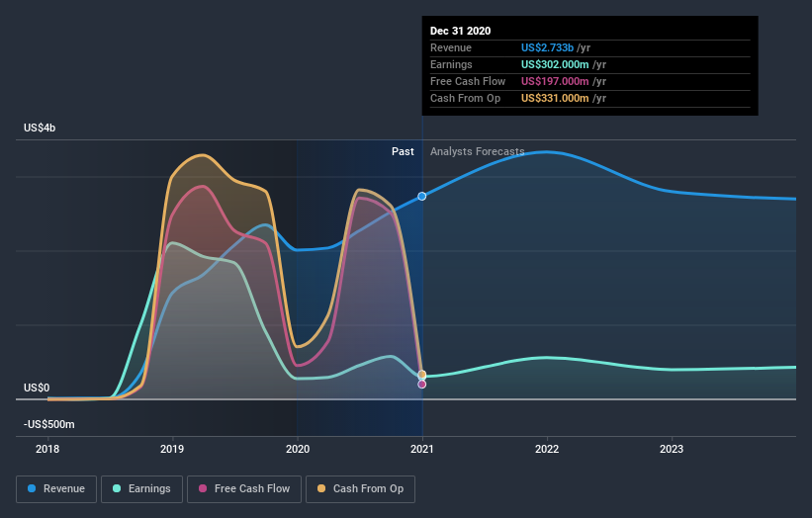The height and width of the screenshot is (518, 812).
Task: Toggle the Cash From Op legend button
Action: click(360, 489)
